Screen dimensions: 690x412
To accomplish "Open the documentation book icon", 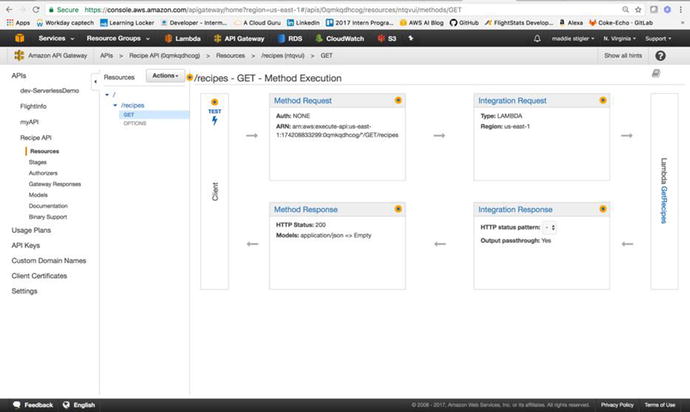I will coord(659,75).
